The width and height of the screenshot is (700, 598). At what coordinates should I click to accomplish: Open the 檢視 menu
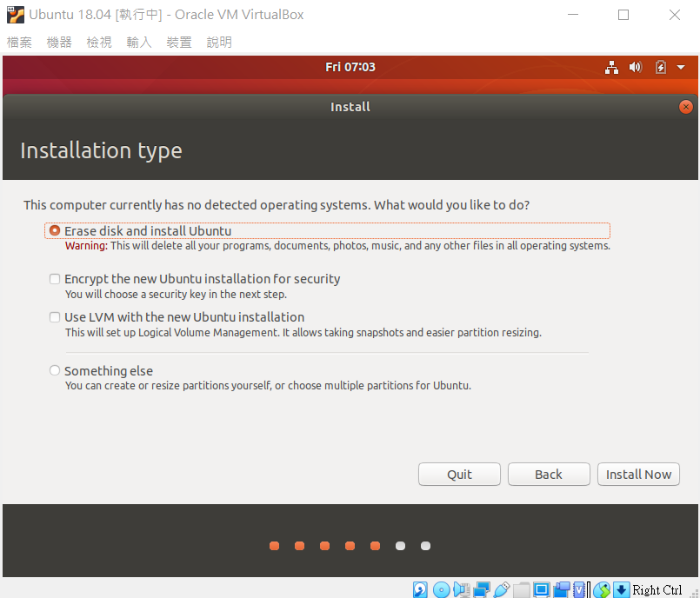pyautogui.click(x=99, y=43)
